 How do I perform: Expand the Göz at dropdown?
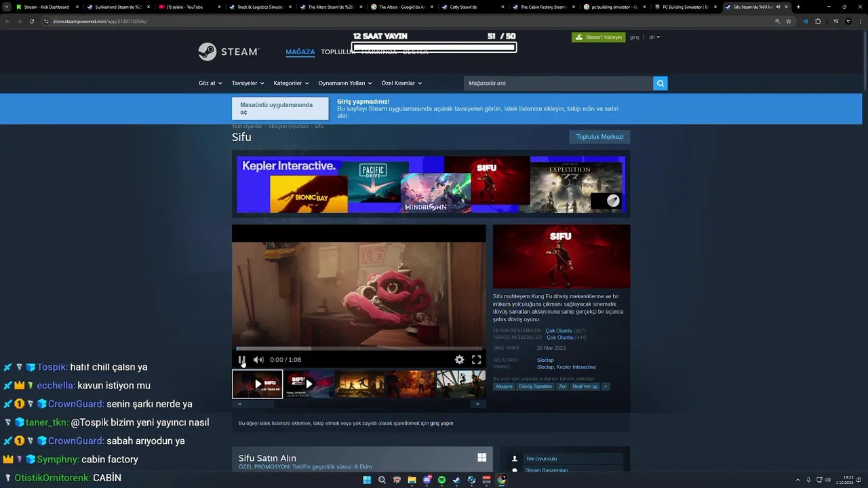pos(210,83)
